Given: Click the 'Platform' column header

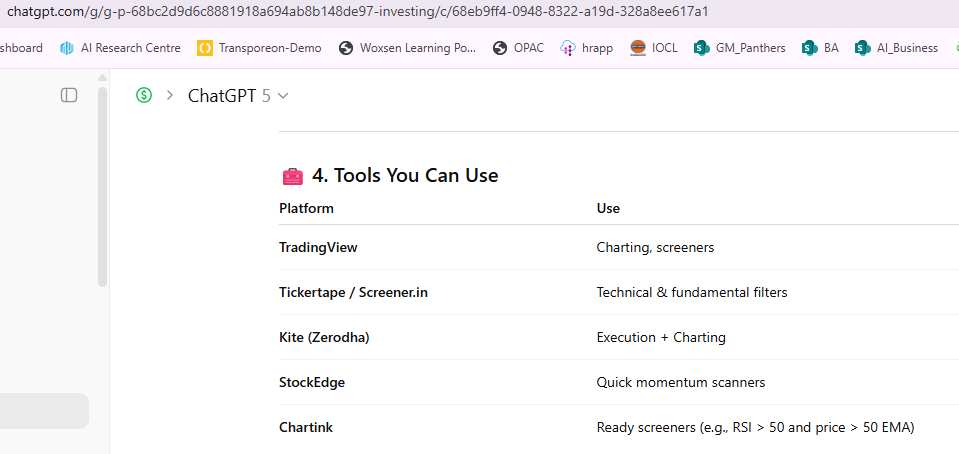Looking at the screenshot, I should tap(306, 208).
